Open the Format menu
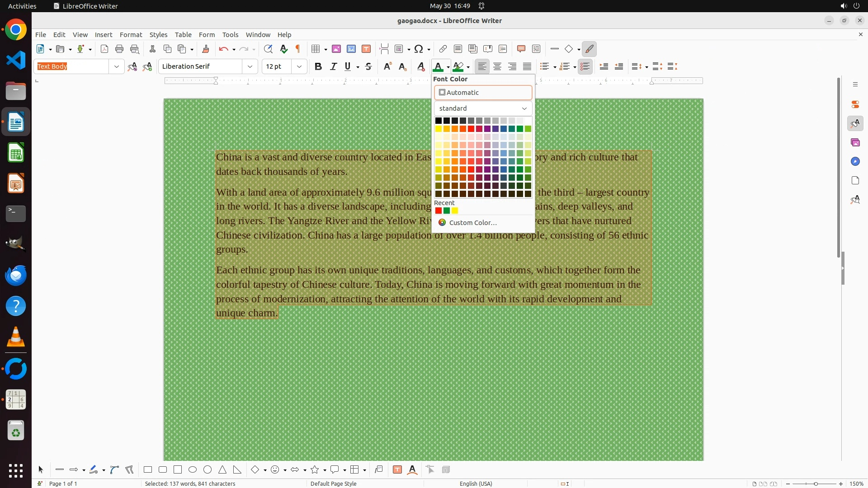Viewport: 868px width, 488px height. pyautogui.click(x=131, y=35)
